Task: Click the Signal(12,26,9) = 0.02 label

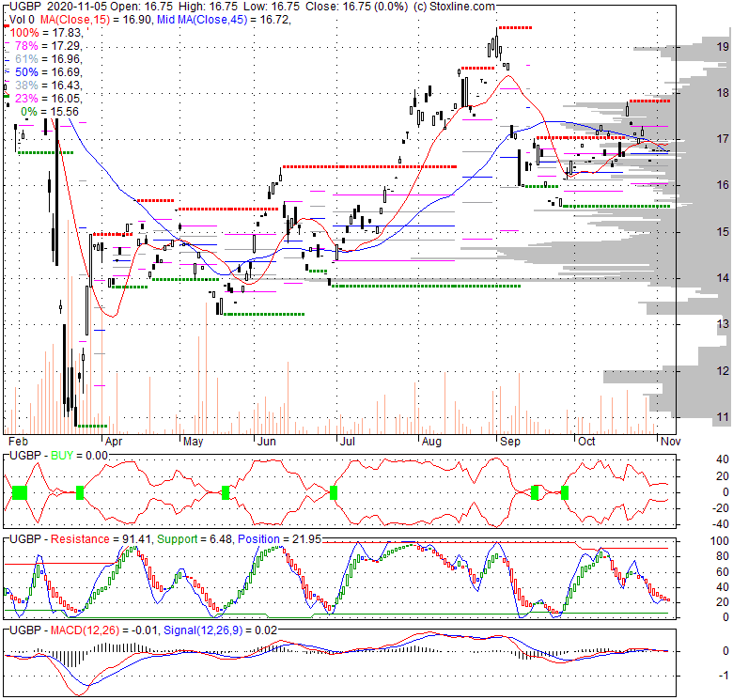Action: tap(220, 630)
